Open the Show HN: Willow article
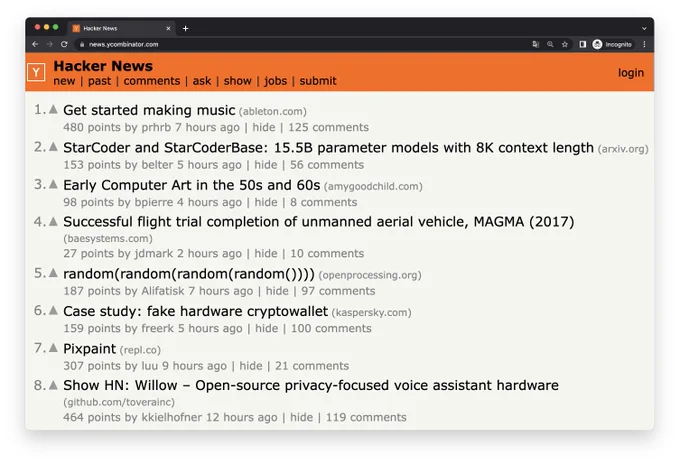Screen dimensions: 680x464 [x=311, y=386]
